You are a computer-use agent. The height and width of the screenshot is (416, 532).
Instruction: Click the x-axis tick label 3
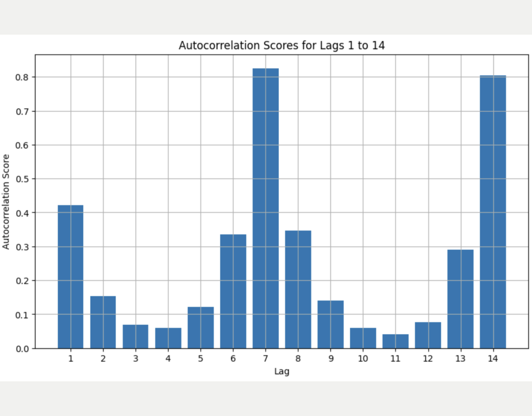(x=136, y=359)
